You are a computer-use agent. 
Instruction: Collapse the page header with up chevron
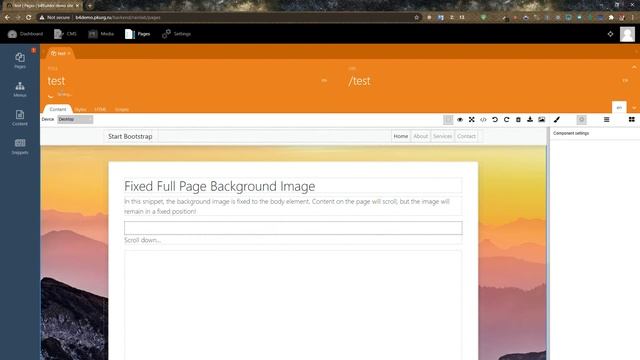(634, 67)
